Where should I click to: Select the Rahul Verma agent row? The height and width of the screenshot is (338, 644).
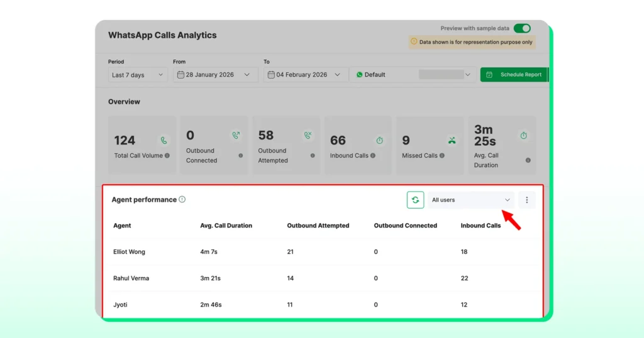(x=323, y=278)
